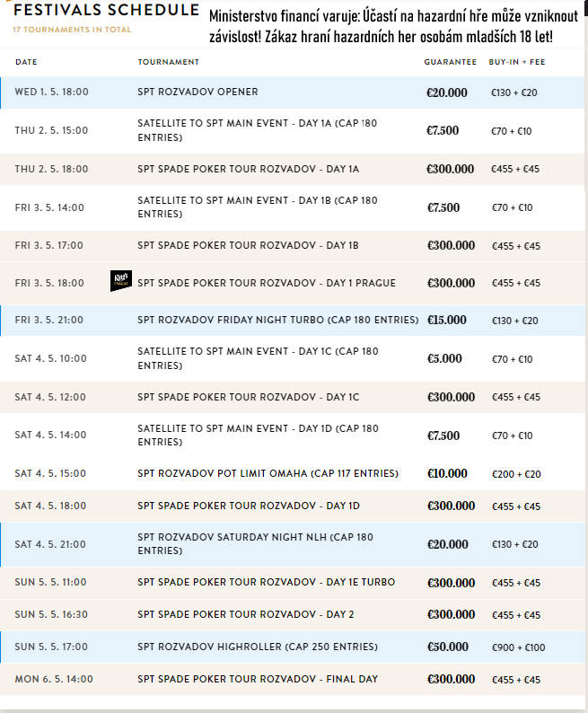Click the King's Prague logo badge
588x713 pixels.
pyautogui.click(x=120, y=282)
